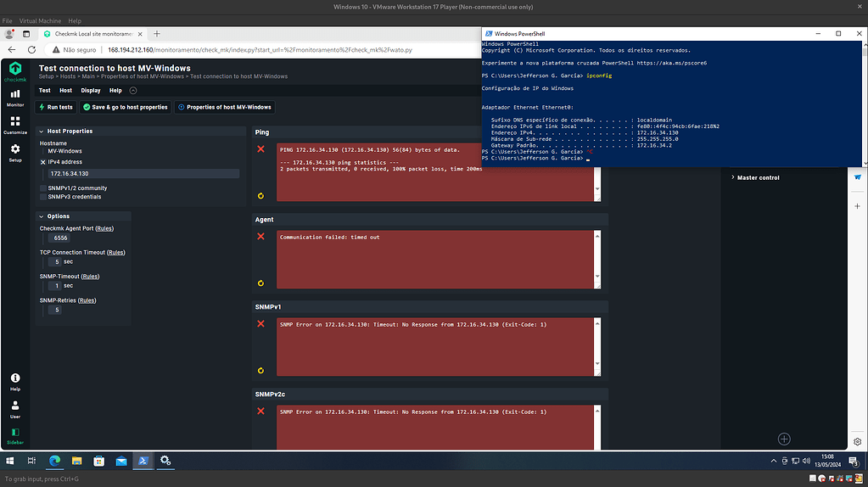868x487 pixels.
Task: Open the Monitor menu in Checkmk sidebar
Action: click(x=15, y=97)
